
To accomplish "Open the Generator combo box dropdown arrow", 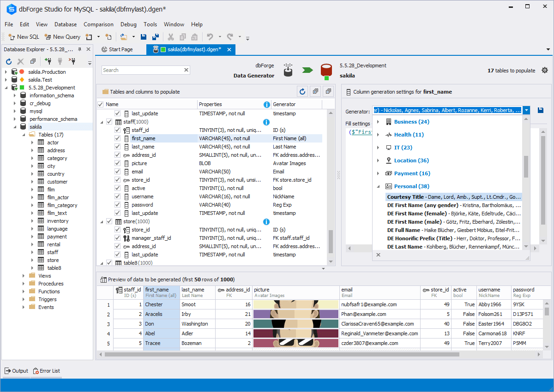I will point(526,111).
